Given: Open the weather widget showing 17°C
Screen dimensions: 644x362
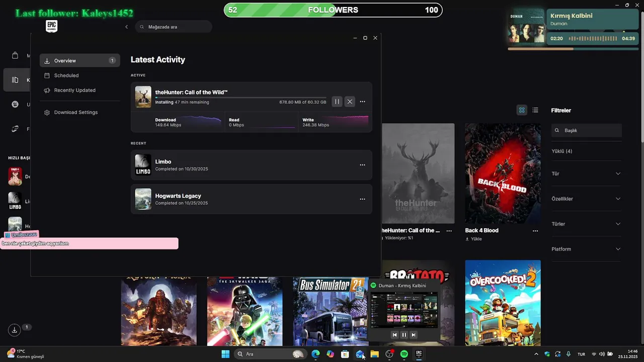Looking at the screenshot, I should pyautogui.click(x=26, y=354).
